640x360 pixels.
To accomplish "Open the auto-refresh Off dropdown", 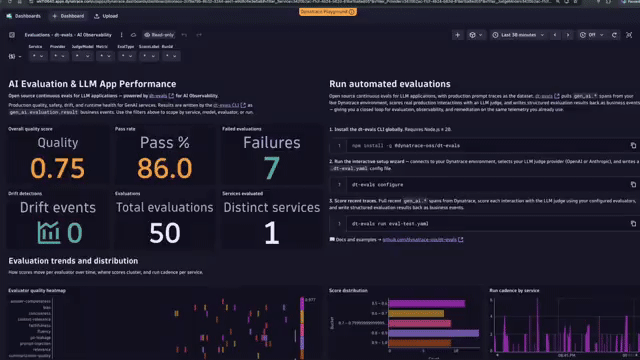I will pyautogui.click(x=591, y=35).
